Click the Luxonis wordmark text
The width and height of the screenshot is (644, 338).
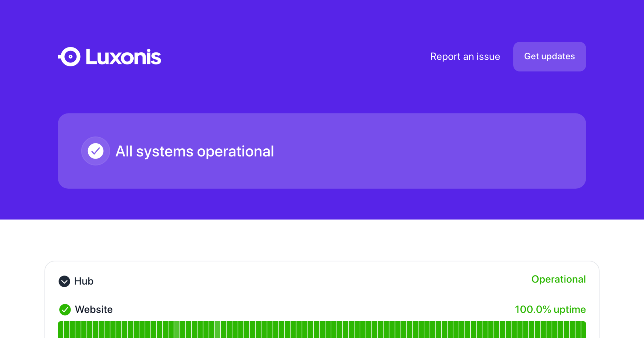(x=123, y=57)
